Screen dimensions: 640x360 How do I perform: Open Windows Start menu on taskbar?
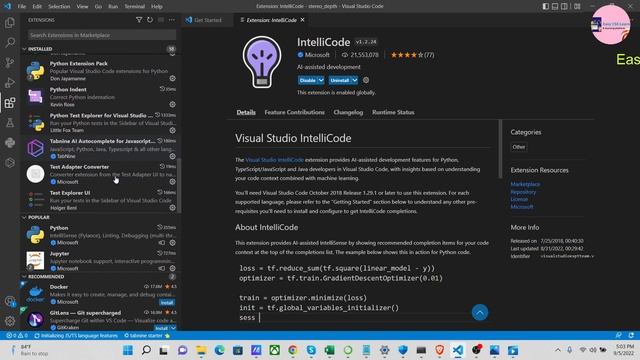128,350
